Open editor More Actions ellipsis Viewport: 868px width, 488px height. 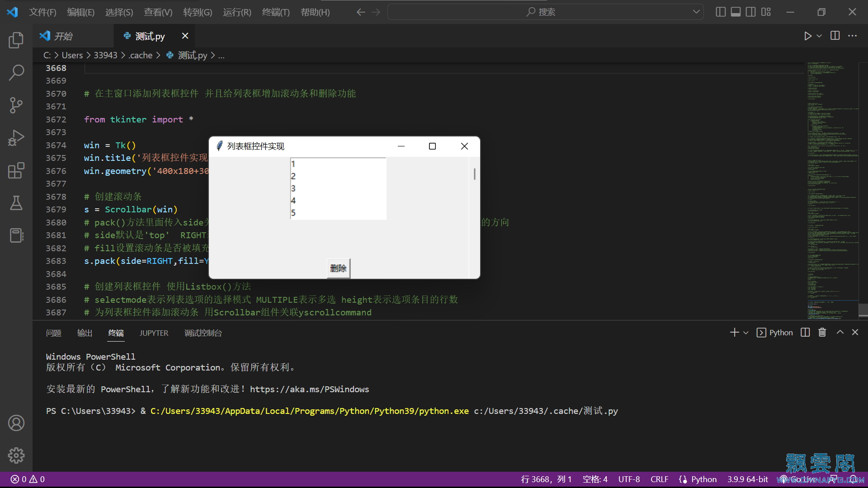[x=852, y=36]
